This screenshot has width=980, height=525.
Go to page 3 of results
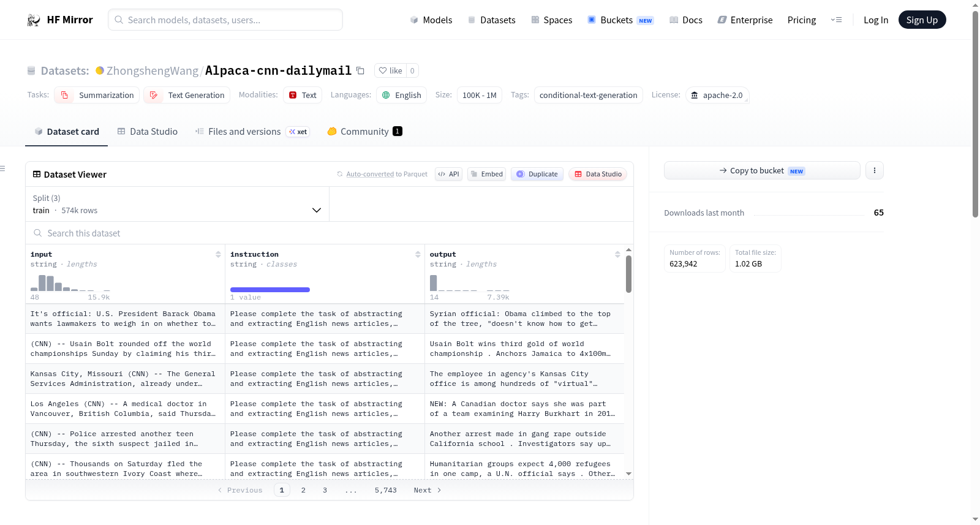click(x=325, y=490)
